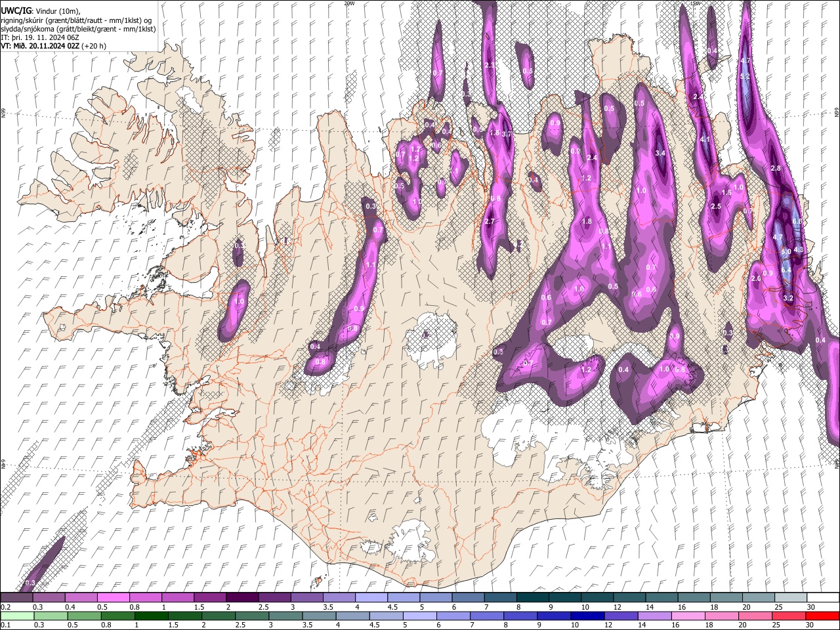The width and height of the screenshot is (840, 630).
Task: Click the 6.4 precipitation value on the map
Action: point(786,270)
